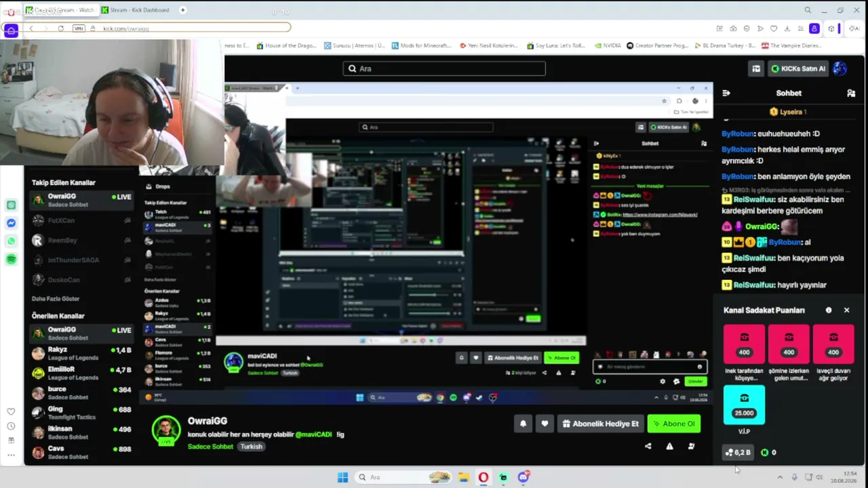Viewport: 868px width, 488px height.
Task: Open Spotify in the Opera sidebar
Action: (x=11, y=259)
